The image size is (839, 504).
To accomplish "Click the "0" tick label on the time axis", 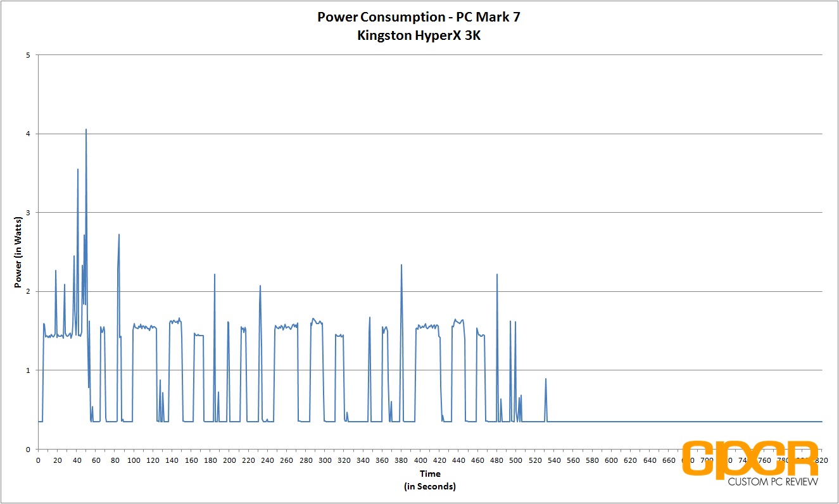I will pyautogui.click(x=38, y=460).
